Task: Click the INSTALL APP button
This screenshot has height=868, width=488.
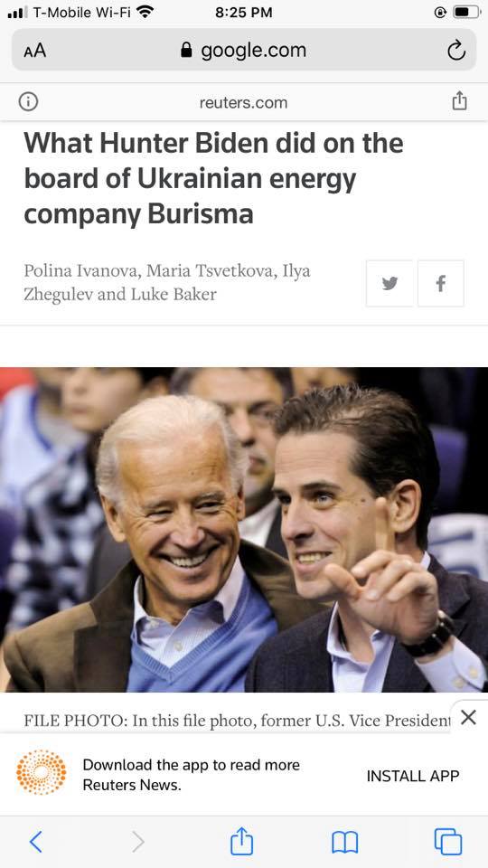Action: pos(413,776)
